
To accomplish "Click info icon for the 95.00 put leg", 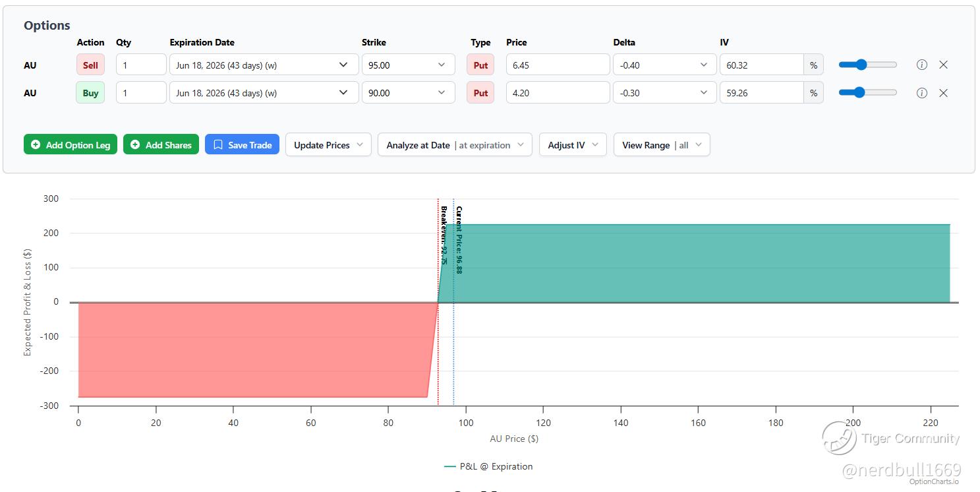I will pos(922,65).
